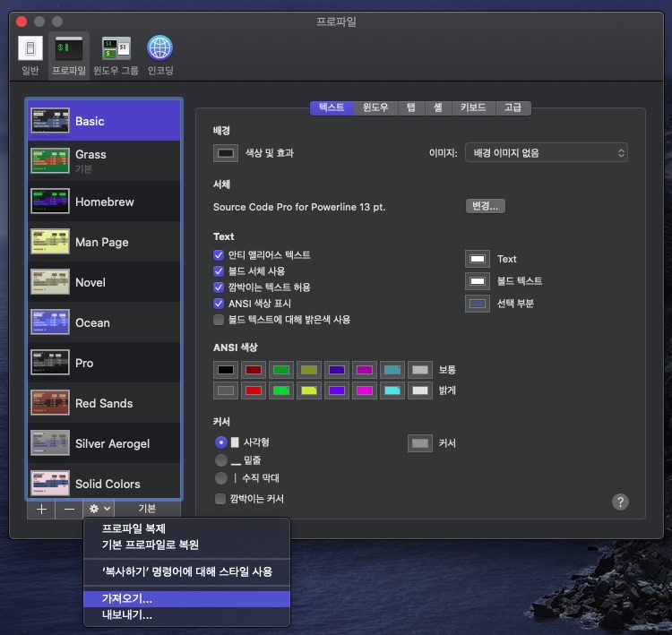Open the 윈도우 그룹 preferences pane
Screen dimensions: 672x635
116,56
